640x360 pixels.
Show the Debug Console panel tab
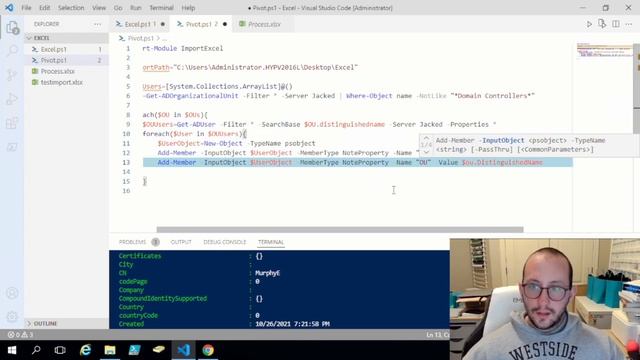point(224,242)
